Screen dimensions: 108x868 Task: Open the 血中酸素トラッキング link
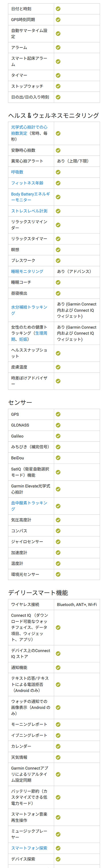tap(29, 506)
